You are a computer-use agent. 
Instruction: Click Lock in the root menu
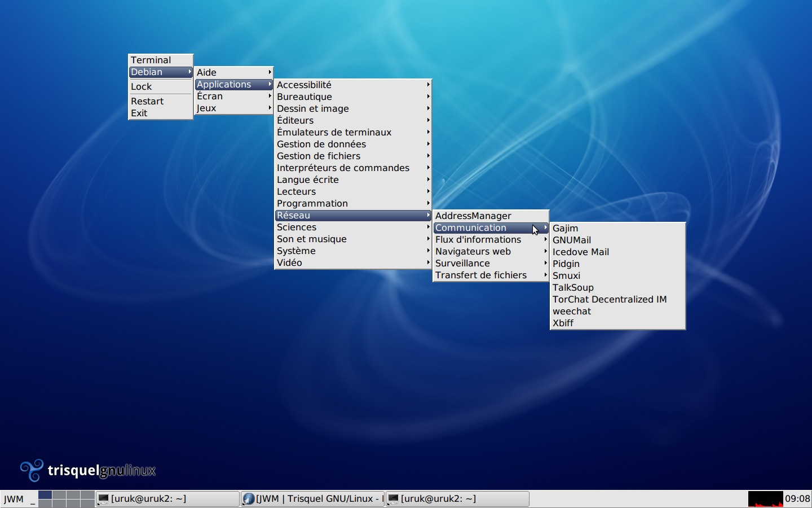point(161,86)
